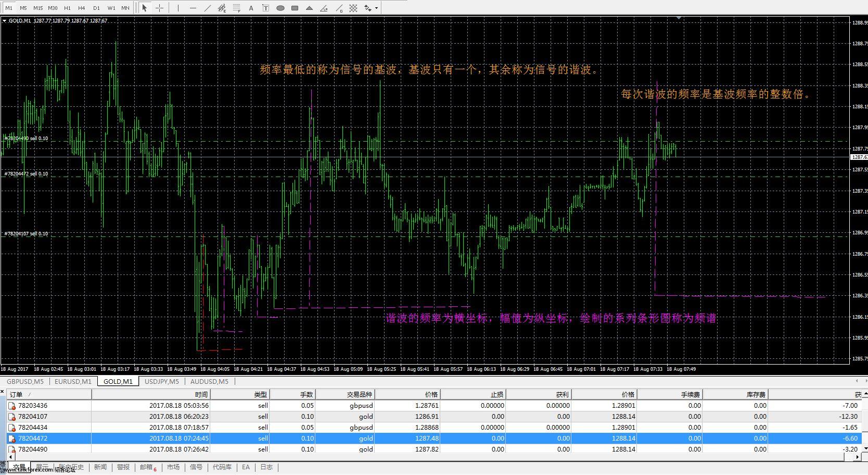Click order icon for ticket 78204490
The height and width of the screenshot is (475, 868).
coord(12,449)
